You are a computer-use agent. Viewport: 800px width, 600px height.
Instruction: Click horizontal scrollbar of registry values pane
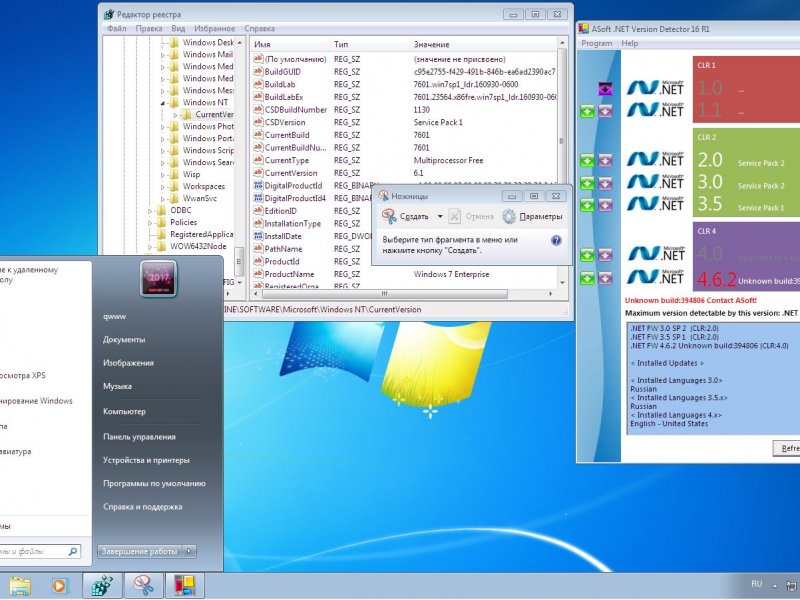[x=385, y=294]
